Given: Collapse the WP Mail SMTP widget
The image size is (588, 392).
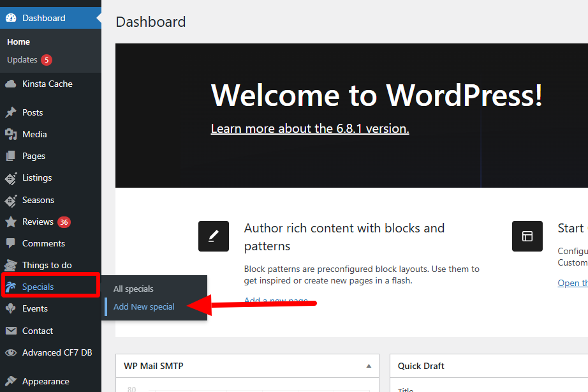Looking at the screenshot, I should pyautogui.click(x=369, y=366).
